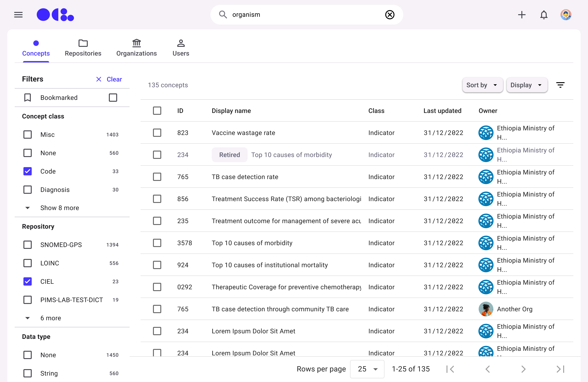The height and width of the screenshot is (382, 588).
Task: Click the filter list icon
Action: pos(560,85)
